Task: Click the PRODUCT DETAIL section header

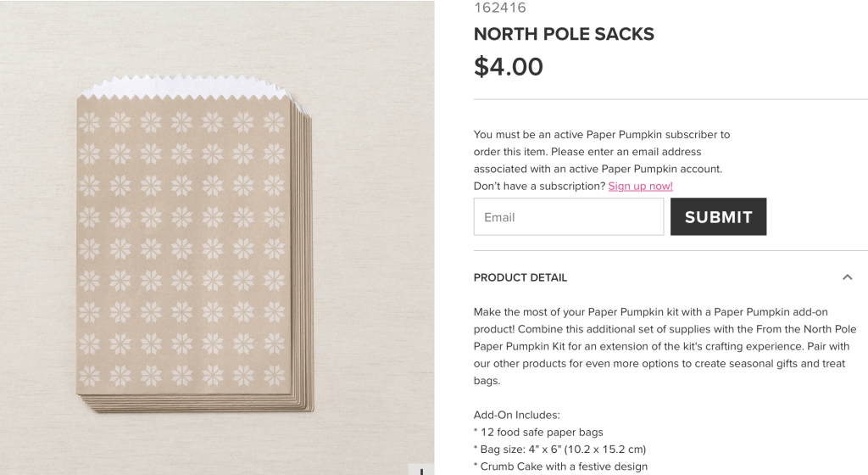Action: pos(520,277)
